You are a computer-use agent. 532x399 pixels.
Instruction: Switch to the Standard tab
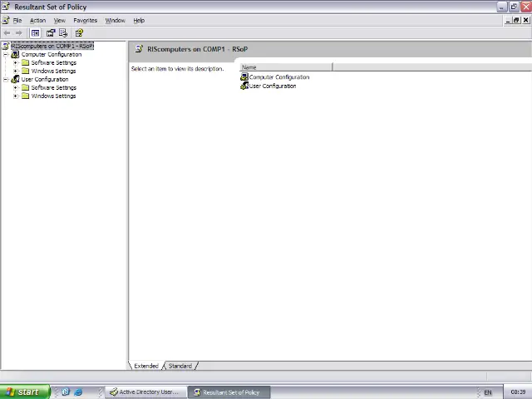[180, 366]
